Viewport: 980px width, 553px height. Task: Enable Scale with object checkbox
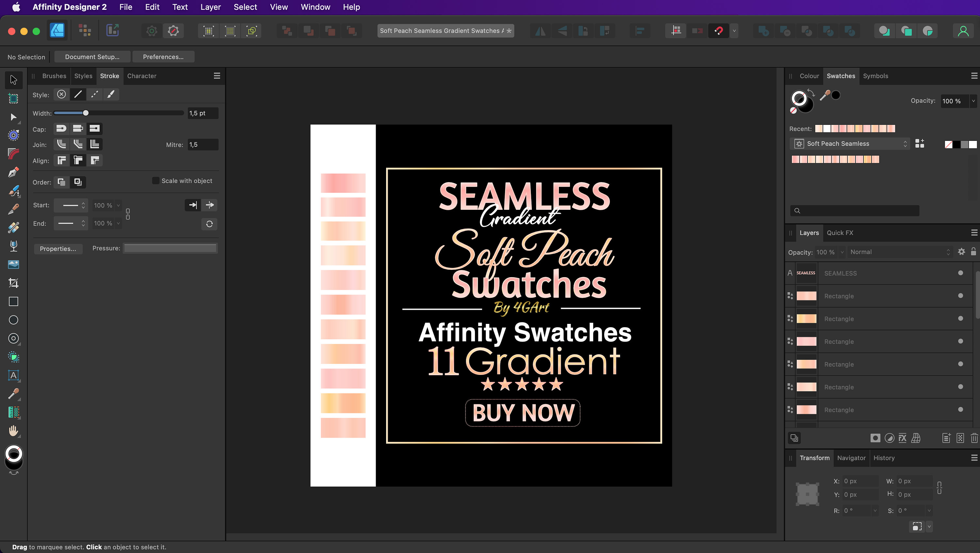click(155, 181)
